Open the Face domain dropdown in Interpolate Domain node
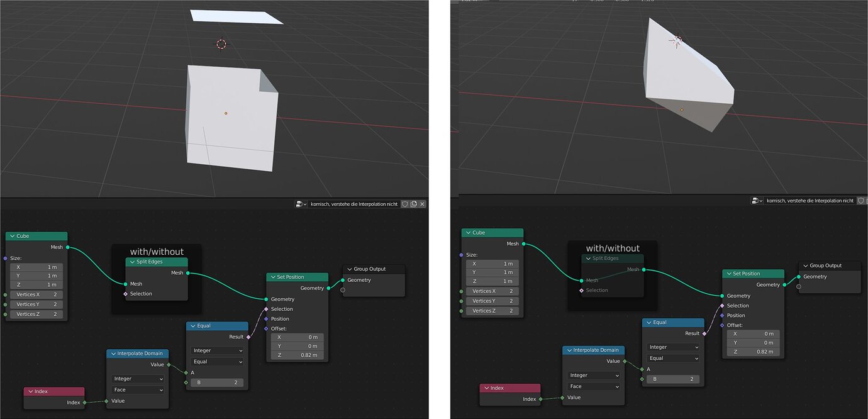The image size is (868, 419). tap(137, 389)
